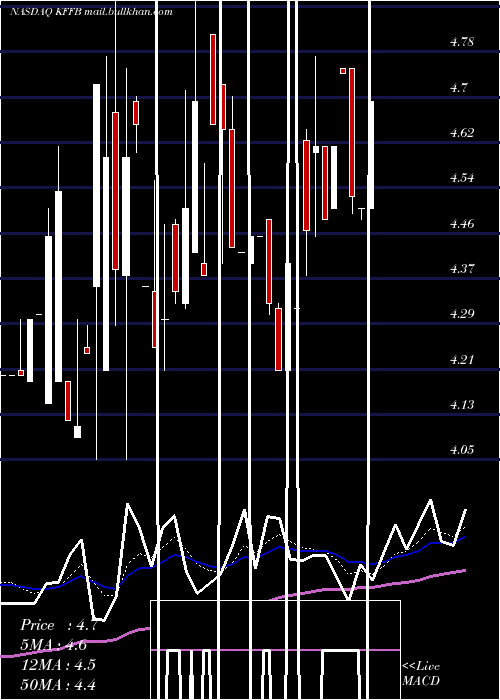Screen dimensions: 500x700
Task: Click the 4.13 price axis label
Action: point(462,404)
